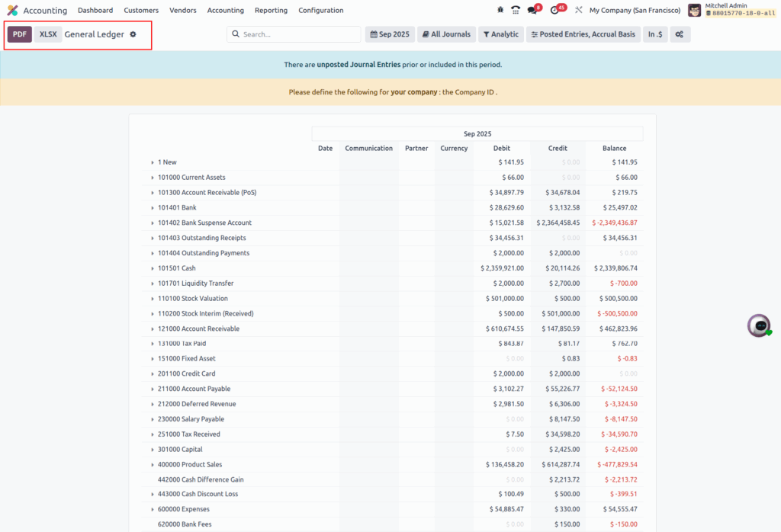Open the chatbot bubble icon

tap(759, 326)
